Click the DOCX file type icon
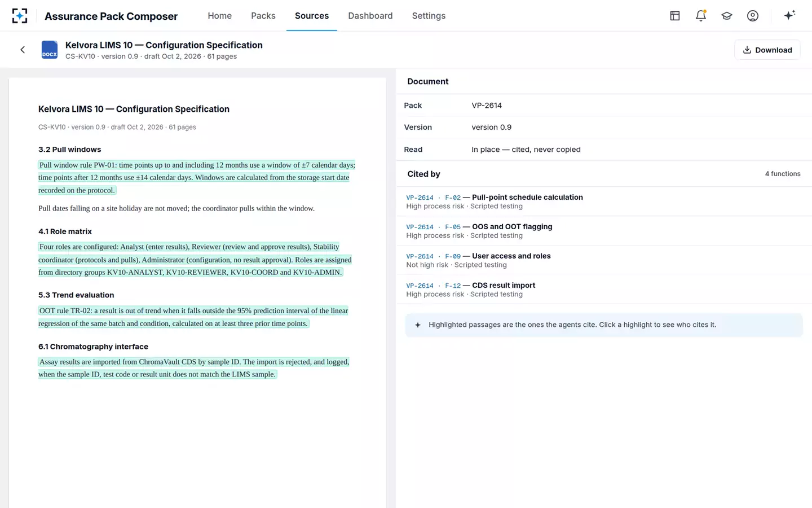 (x=50, y=50)
